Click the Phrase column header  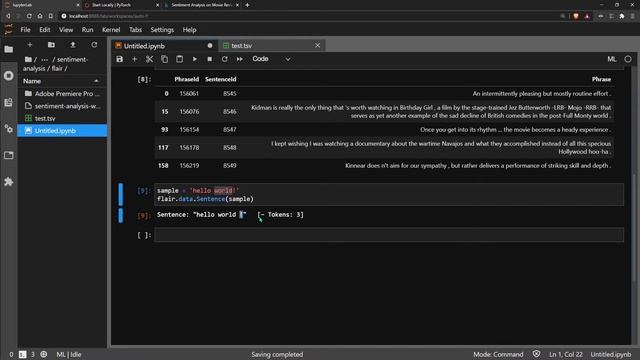click(601, 79)
